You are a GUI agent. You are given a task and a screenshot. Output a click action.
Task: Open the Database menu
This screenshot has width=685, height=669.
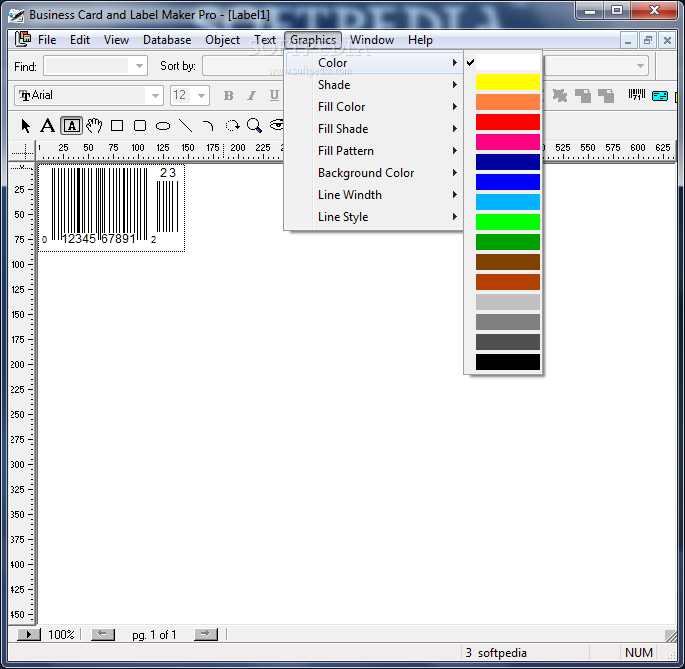coord(167,40)
